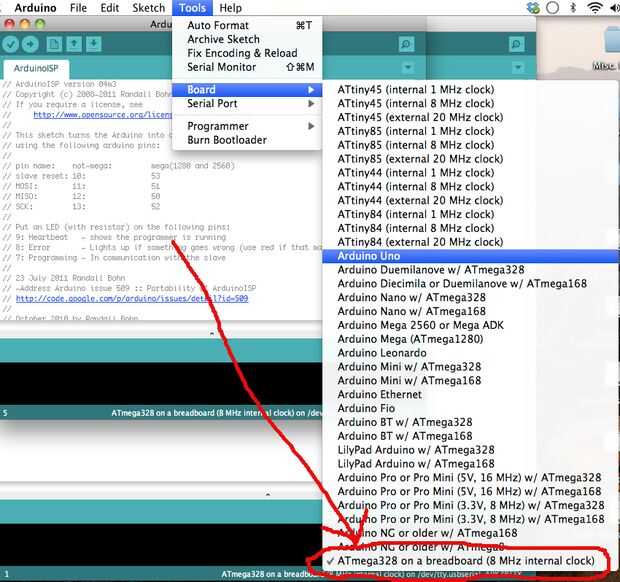This screenshot has width=620, height=582.
Task: Click rear window's console resize handle arrow
Action: point(268,494)
